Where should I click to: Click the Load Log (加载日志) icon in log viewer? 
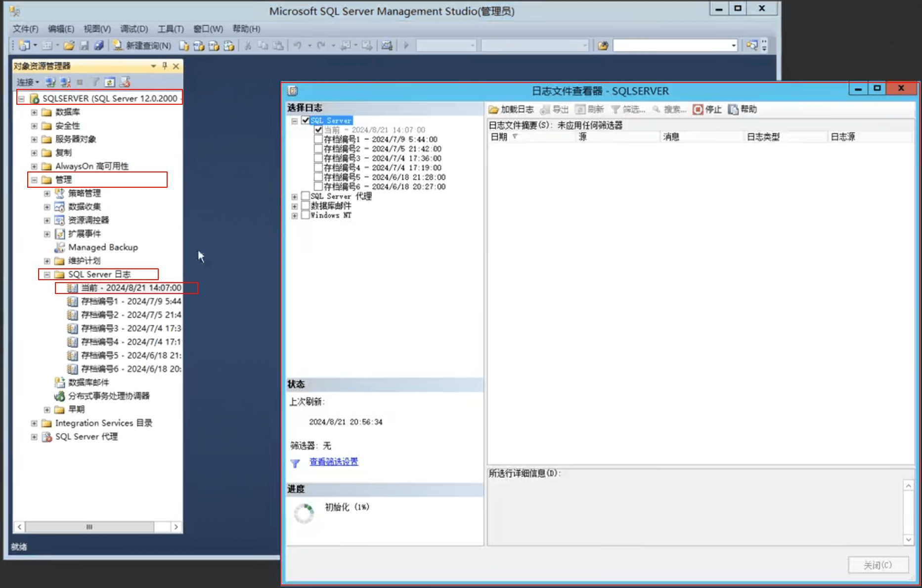coord(493,109)
